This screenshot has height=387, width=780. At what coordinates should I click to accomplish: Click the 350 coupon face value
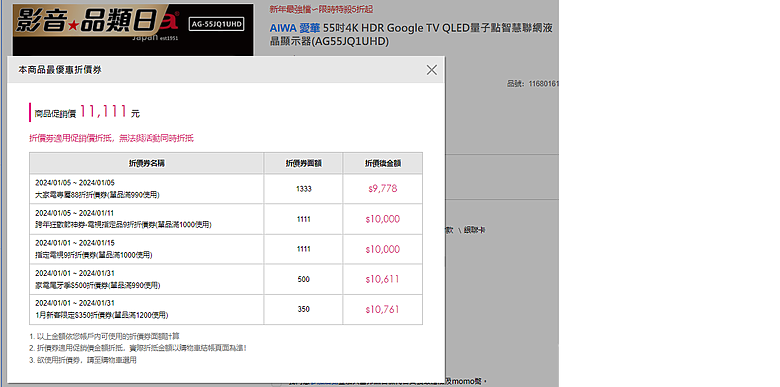tap(303, 309)
